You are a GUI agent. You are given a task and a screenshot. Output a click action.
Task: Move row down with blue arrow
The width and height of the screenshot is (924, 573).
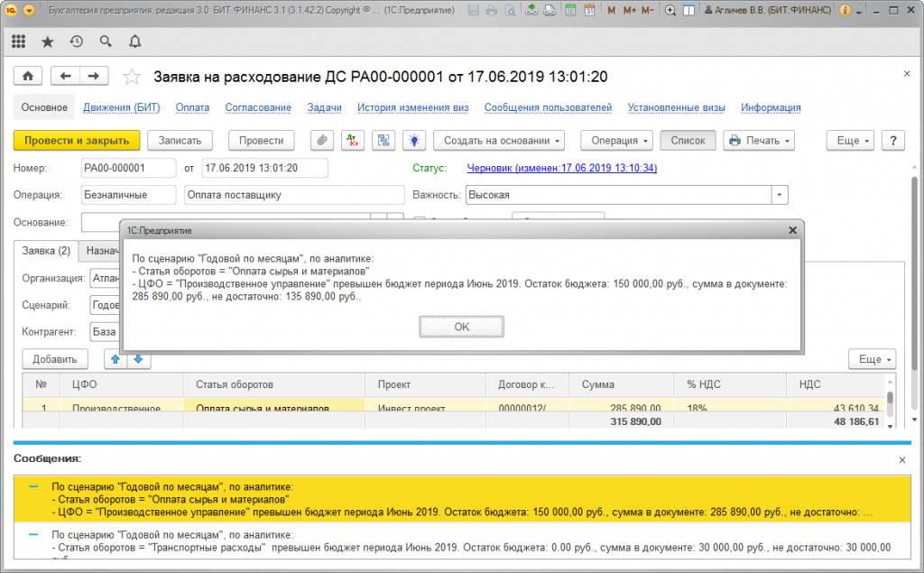pyautogui.click(x=138, y=359)
